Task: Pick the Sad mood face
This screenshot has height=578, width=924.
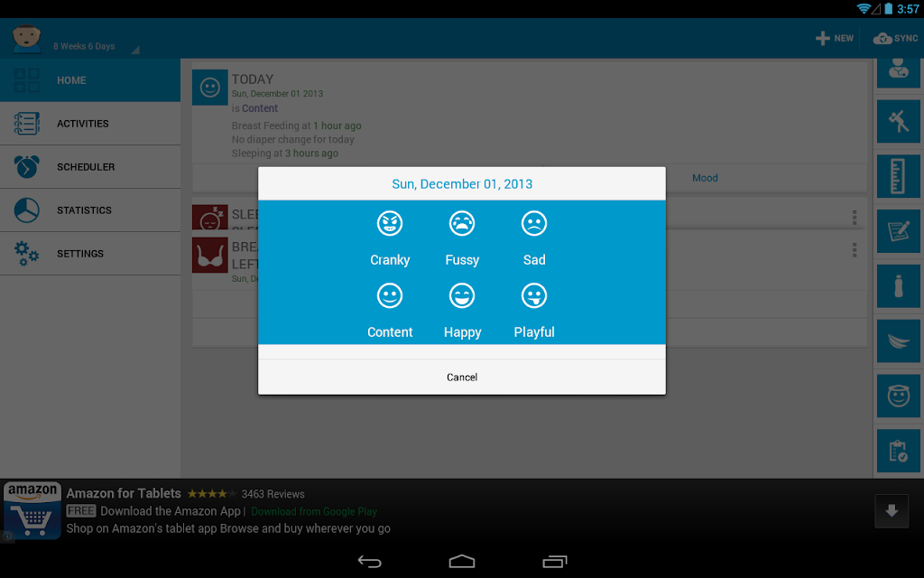Action: pos(534,224)
